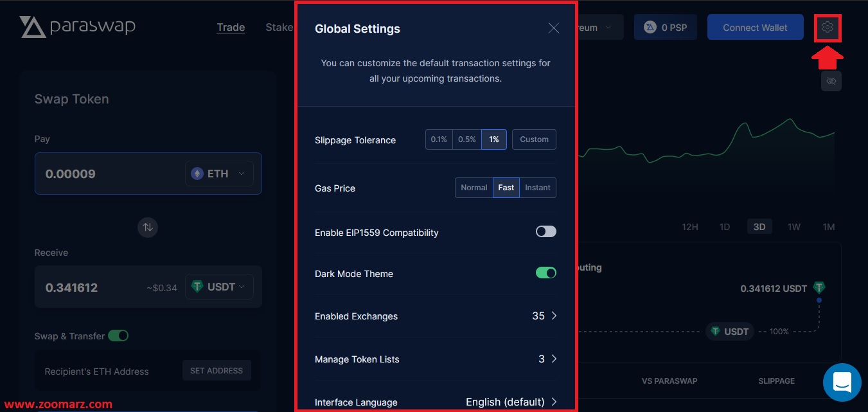Click the ~$0.34 value estimate
Screen dimensions: 868x412
[x=161, y=287]
